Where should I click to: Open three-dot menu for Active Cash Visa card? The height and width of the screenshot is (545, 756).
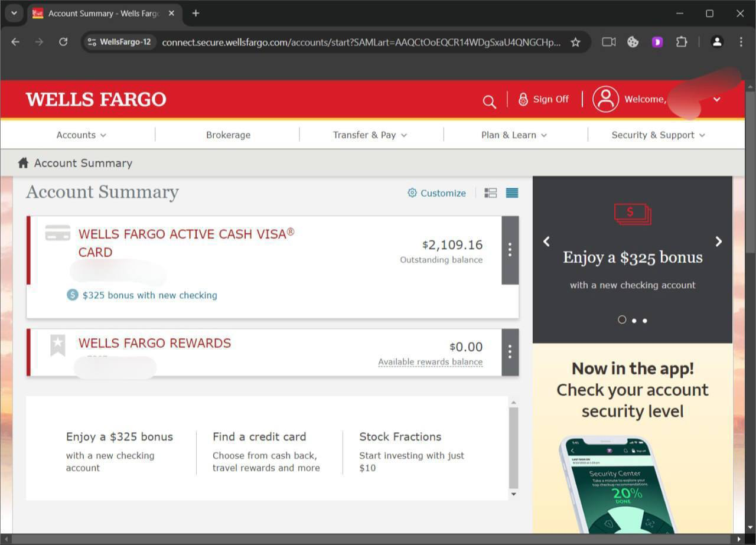pyautogui.click(x=510, y=250)
